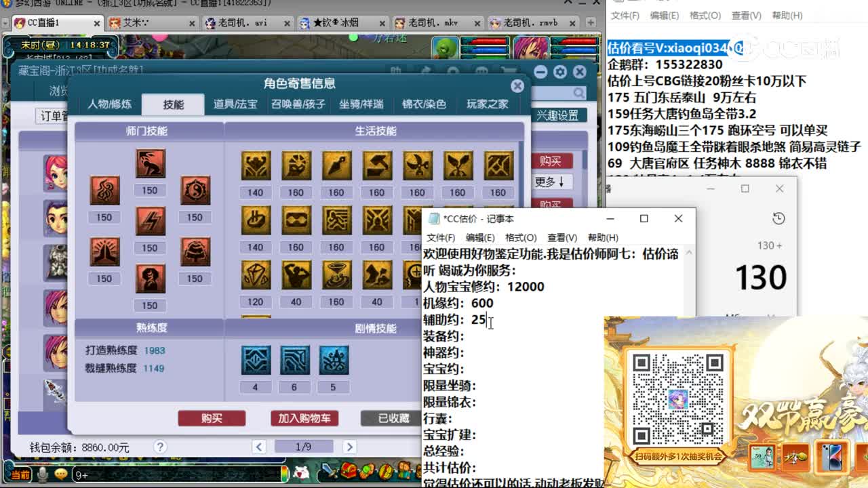Click the muscular figure life skill icon
868x488 pixels.
pyautogui.click(x=296, y=275)
